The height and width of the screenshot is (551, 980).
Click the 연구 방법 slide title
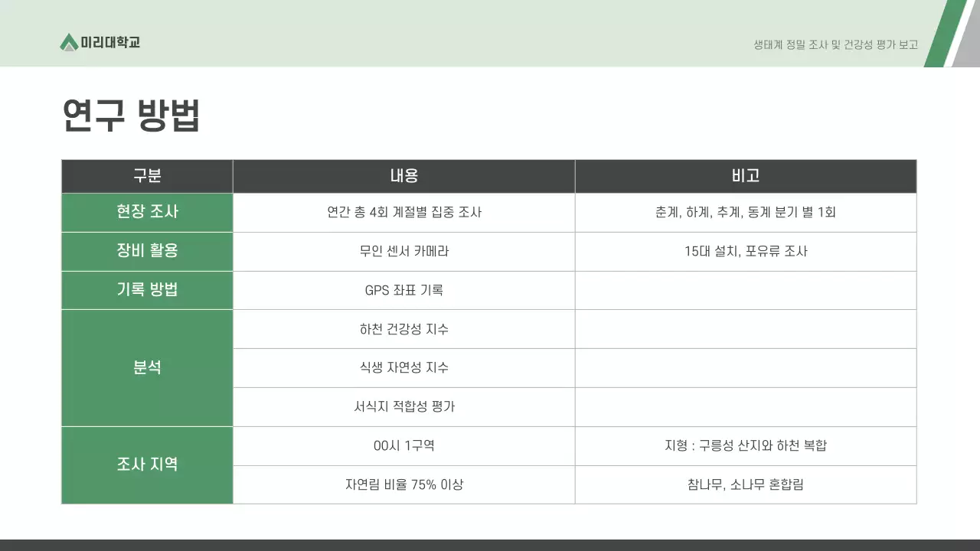[131, 116]
